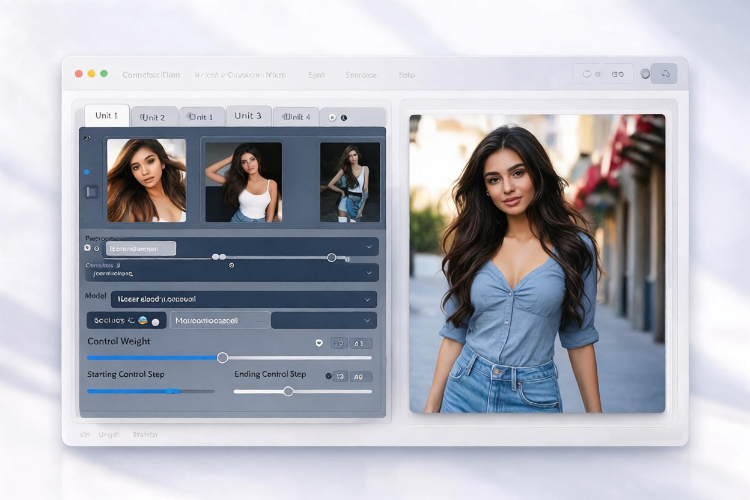Click the "Model" label
This screenshot has height=500, width=750.
[95, 296]
